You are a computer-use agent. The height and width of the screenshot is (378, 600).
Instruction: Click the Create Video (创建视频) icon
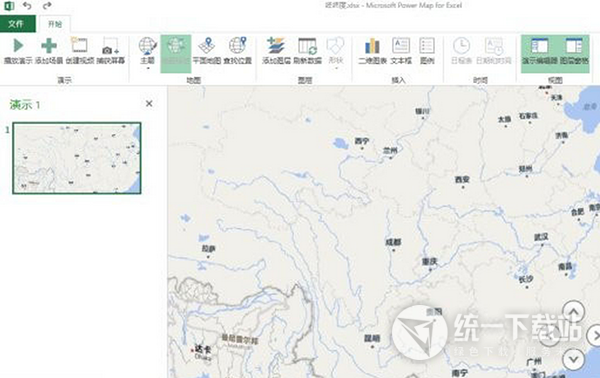(x=79, y=46)
